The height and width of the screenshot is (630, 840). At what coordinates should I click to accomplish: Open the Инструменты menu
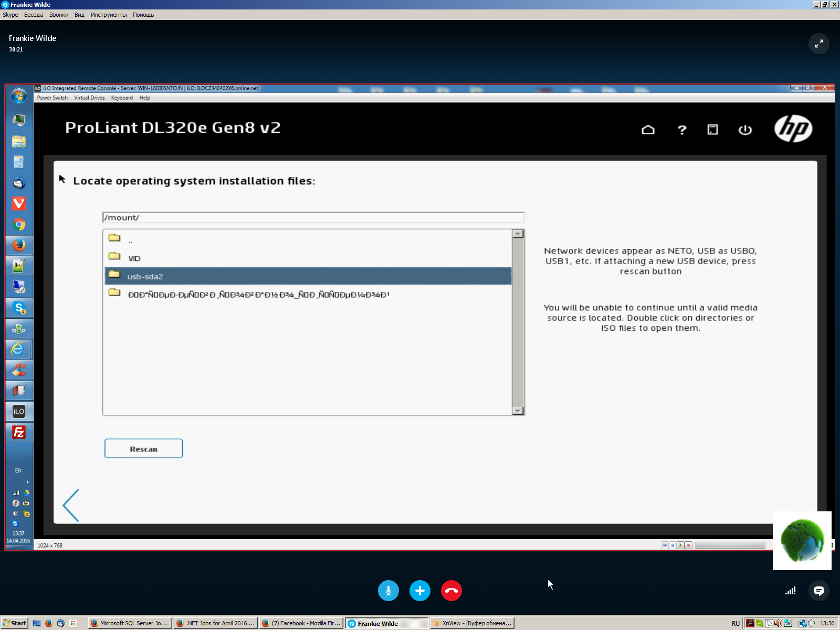pos(109,15)
